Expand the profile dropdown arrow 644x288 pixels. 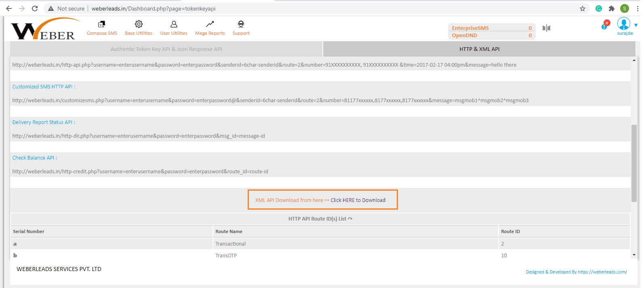(x=636, y=25)
